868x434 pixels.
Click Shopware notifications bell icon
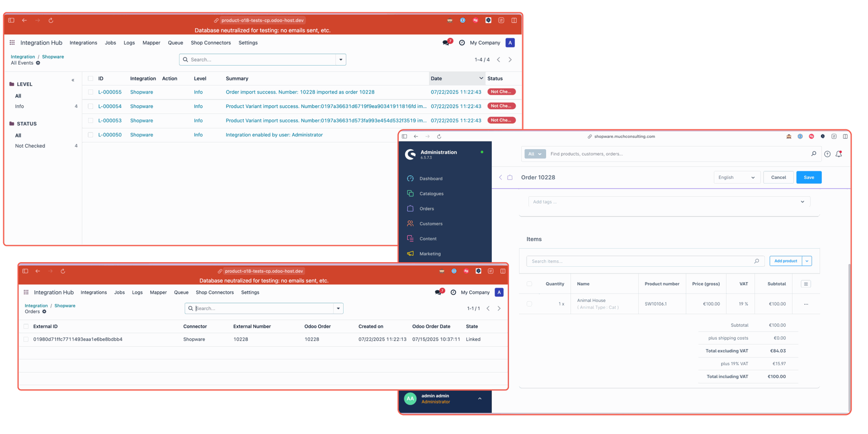(839, 154)
